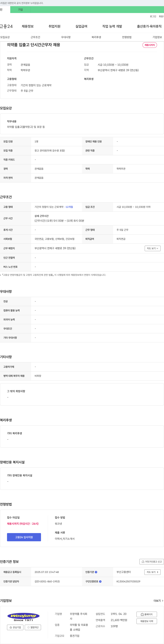
Task: Click the 로그인 link
Action: click(153, 16)
